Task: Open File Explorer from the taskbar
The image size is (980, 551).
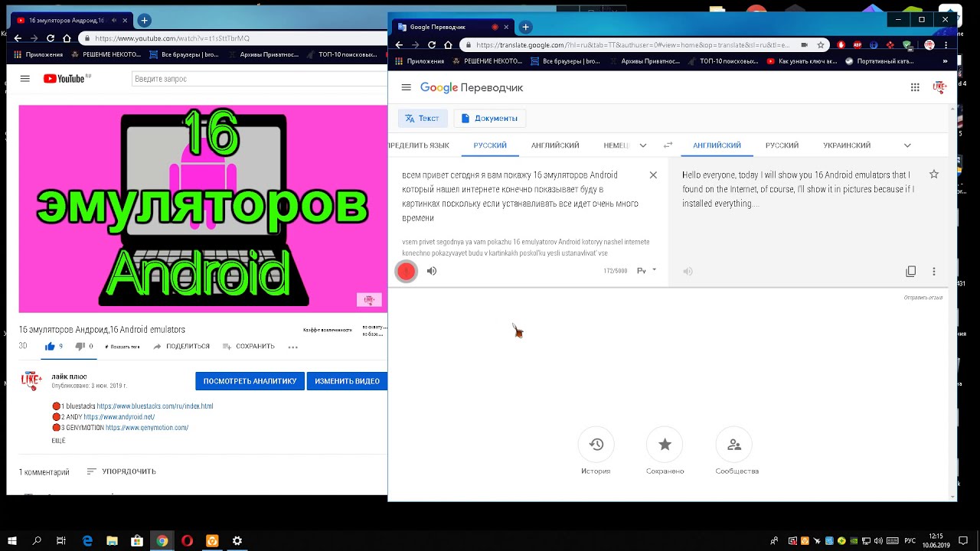Action: click(113, 541)
